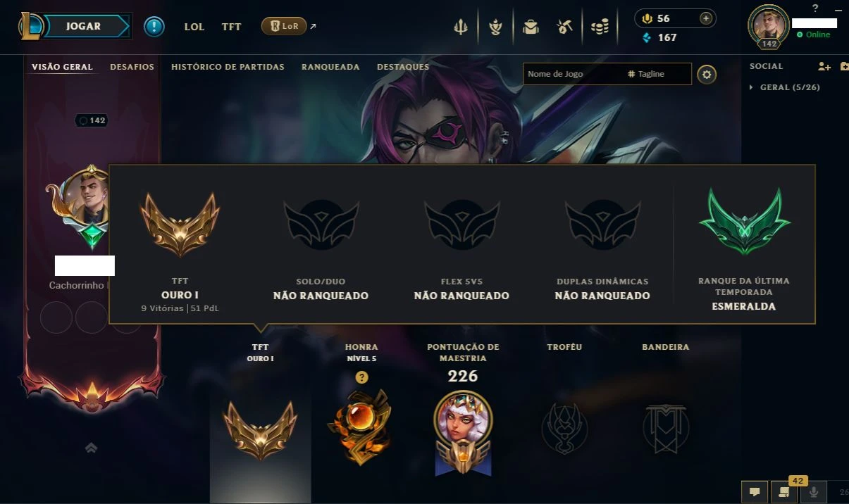The width and height of the screenshot is (849, 504).
Task: Click the Honra help question mark
Action: tap(361, 377)
